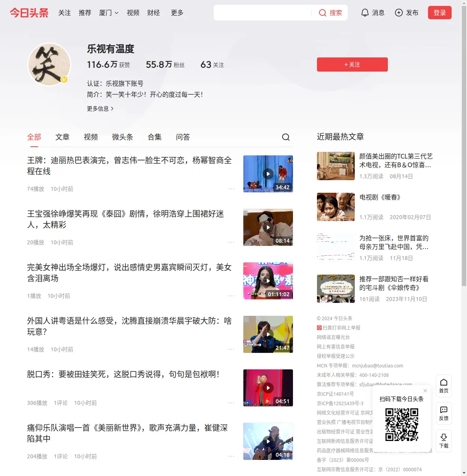Viewport: 467px width, 476px height.
Task: Open 网上有害信息举报 link
Action: click(336, 347)
